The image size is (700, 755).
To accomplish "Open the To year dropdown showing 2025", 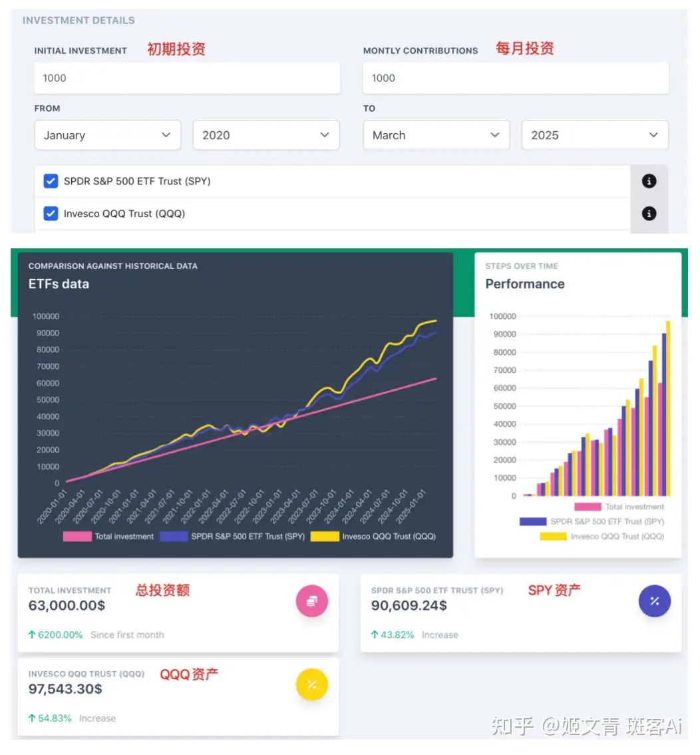I will 595,134.
